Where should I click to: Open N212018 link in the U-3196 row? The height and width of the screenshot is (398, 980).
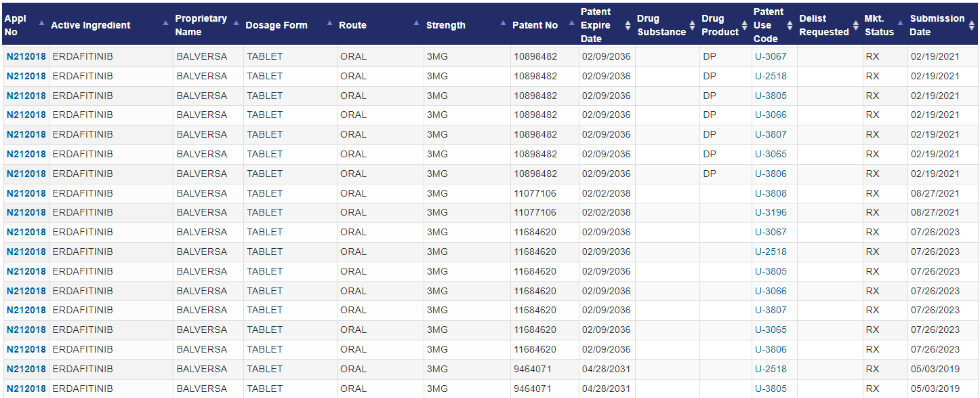[x=26, y=212]
